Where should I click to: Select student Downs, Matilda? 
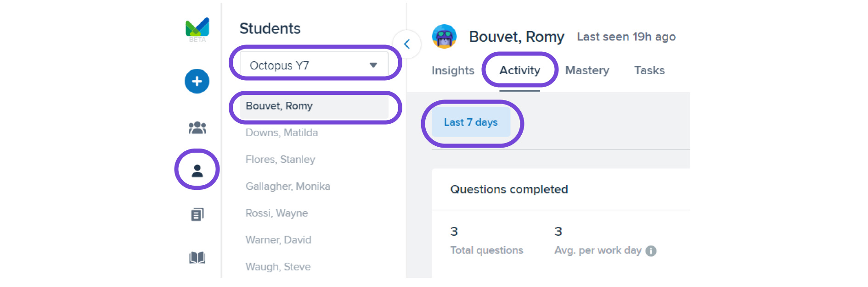click(x=282, y=133)
